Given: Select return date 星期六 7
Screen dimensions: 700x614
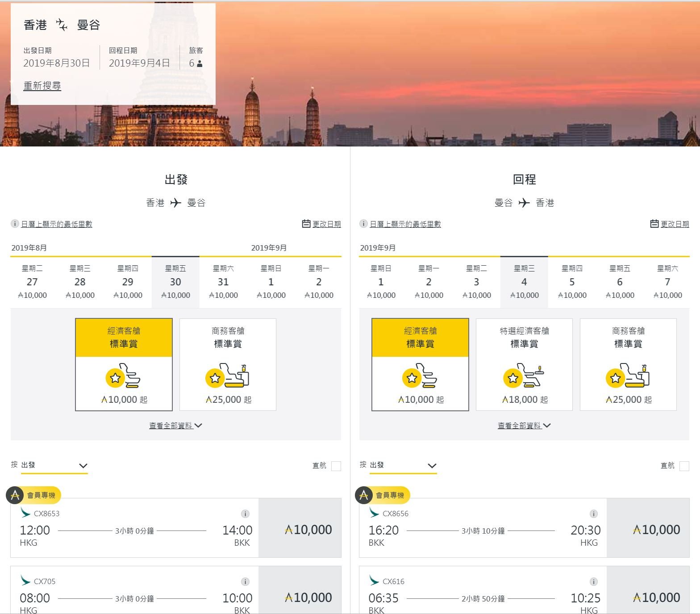Looking at the screenshot, I should [667, 282].
